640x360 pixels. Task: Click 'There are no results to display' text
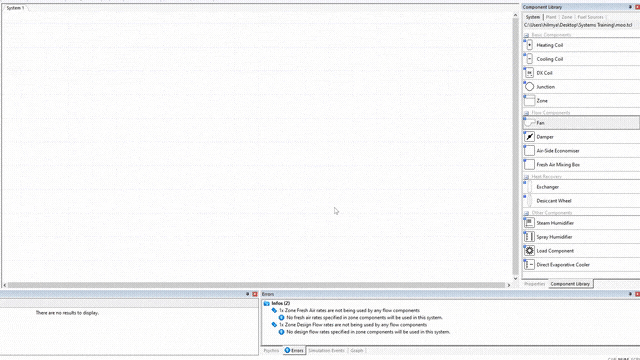coord(67,313)
